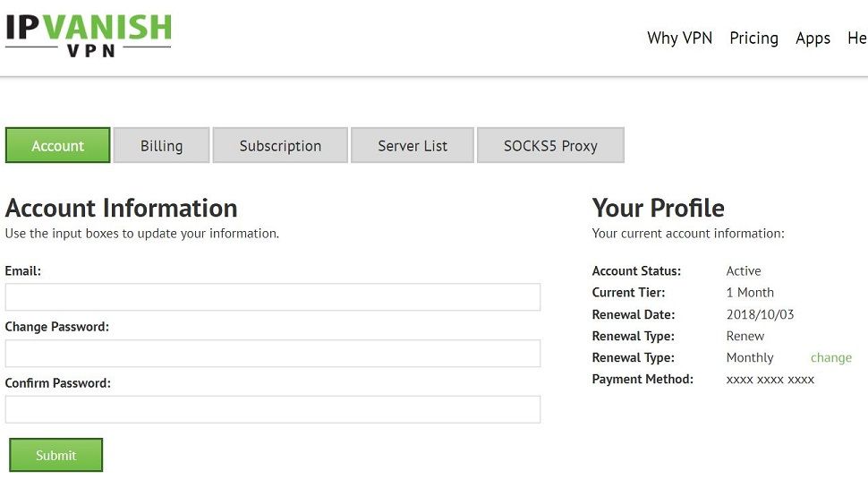
Task: Open the Subscription tab
Action: (x=280, y=146)
